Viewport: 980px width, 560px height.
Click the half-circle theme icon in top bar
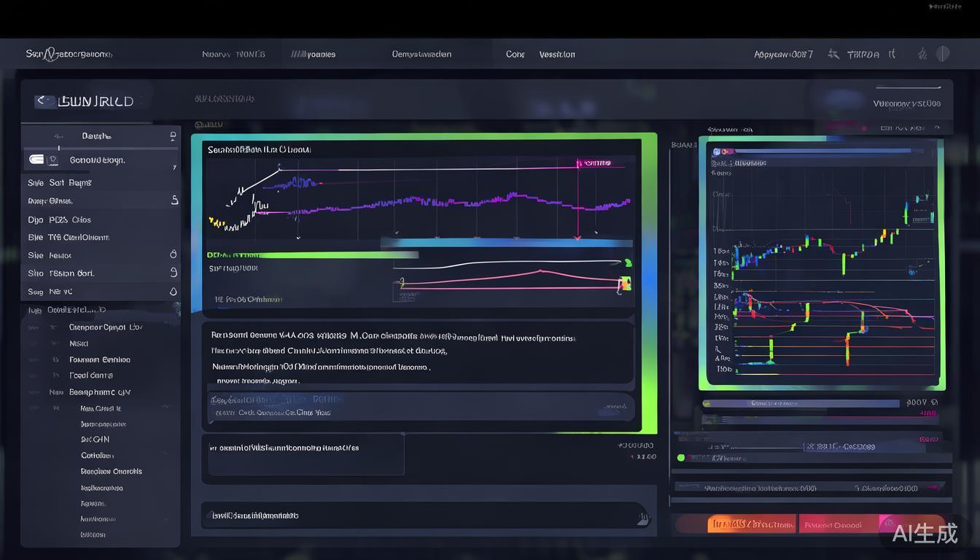(943, 53)
